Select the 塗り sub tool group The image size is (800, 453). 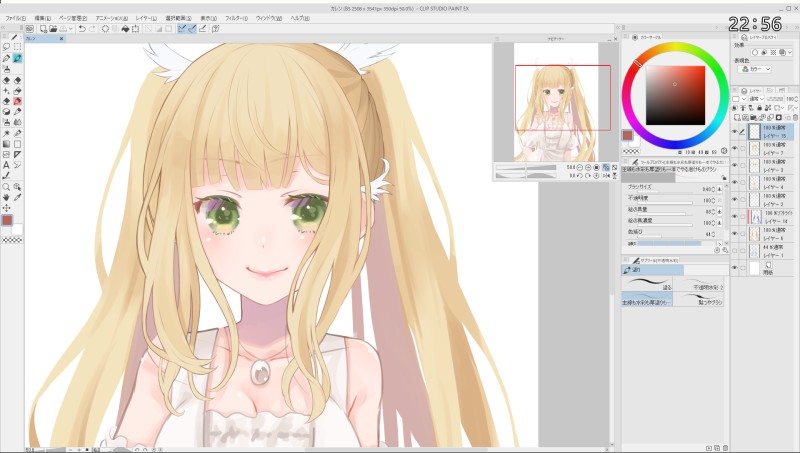coord(653,270)
